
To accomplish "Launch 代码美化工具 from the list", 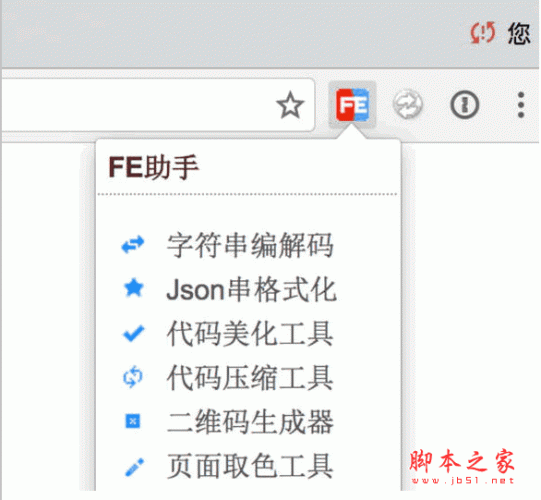I will click(x=250, y=334).
